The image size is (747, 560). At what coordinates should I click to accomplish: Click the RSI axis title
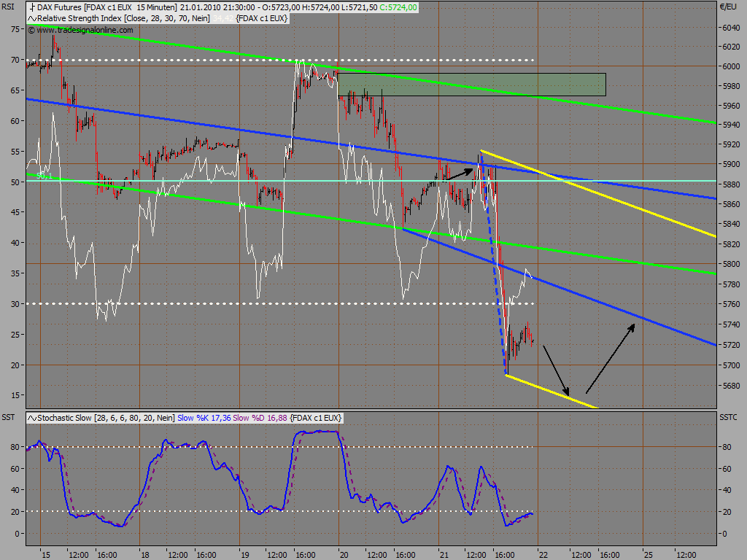(x=7, y=7)
